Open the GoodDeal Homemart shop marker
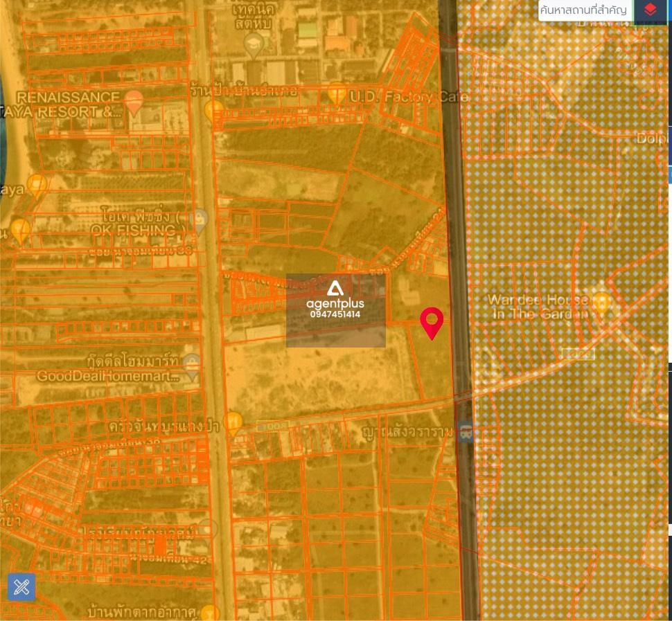The height and width of the screenshot is (621, 672). click(x=191, y=368)
